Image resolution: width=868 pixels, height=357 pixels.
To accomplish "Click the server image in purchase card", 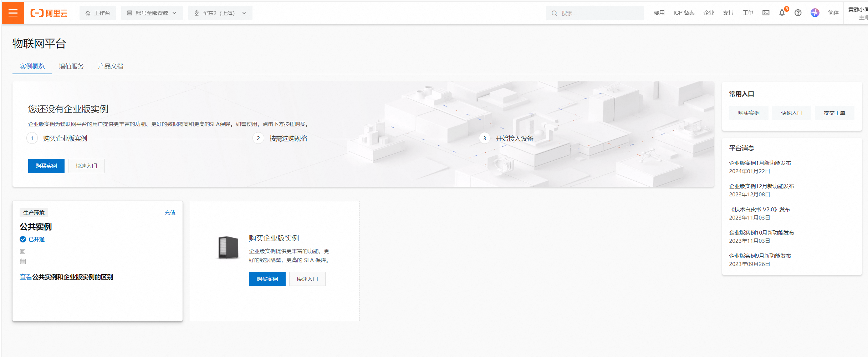I will [x=228, y=247].
